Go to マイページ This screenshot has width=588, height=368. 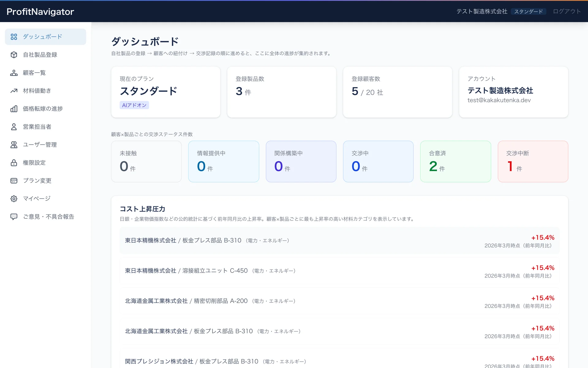coord(45,199)
